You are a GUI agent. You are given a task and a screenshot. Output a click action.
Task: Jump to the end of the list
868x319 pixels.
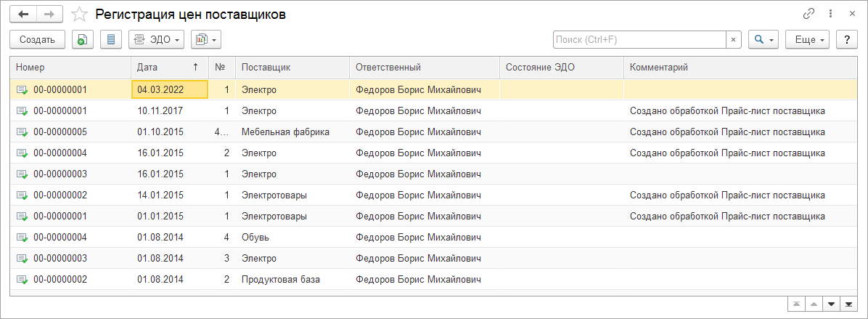click(x=848, y=303)
